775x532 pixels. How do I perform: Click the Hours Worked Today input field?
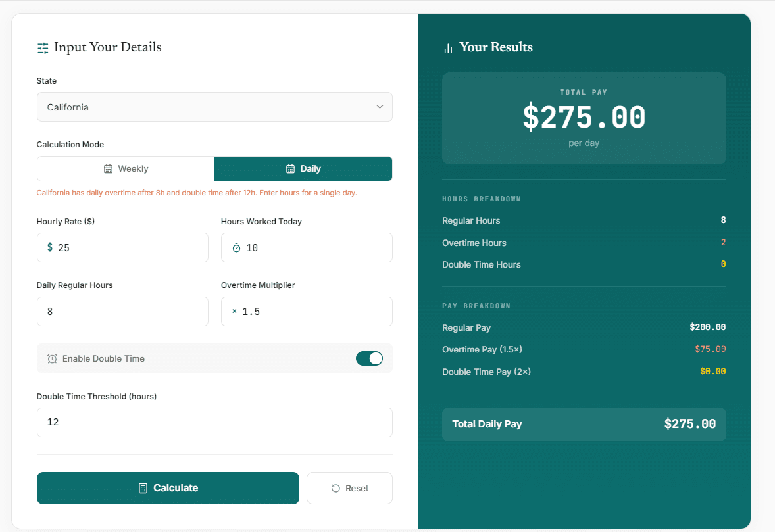point(307,247)
